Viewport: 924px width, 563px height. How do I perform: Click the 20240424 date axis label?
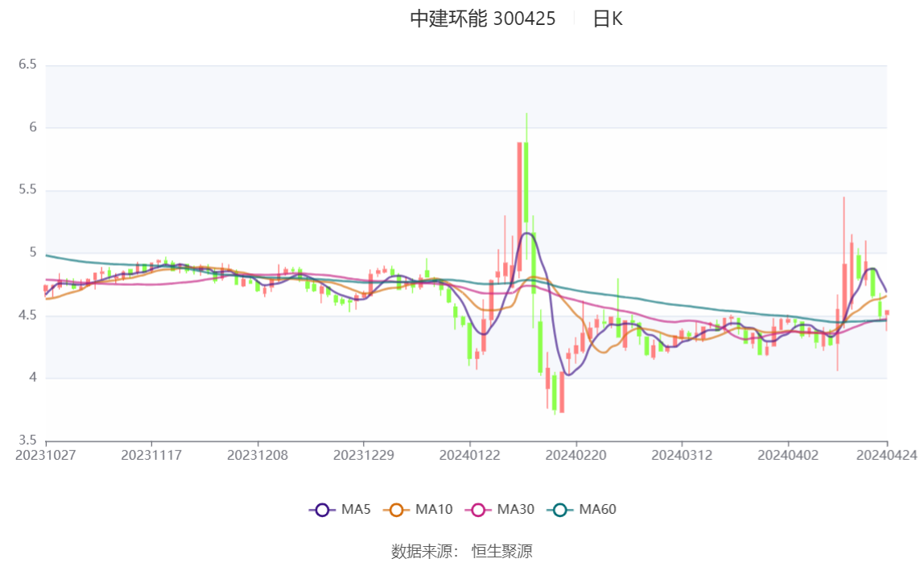coord(887,456)
